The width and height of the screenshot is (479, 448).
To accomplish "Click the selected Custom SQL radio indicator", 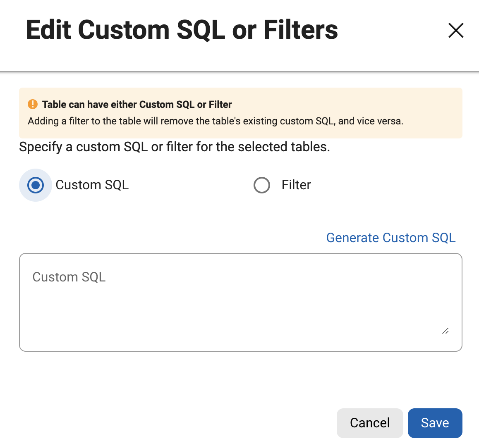I will pos(36,185).
